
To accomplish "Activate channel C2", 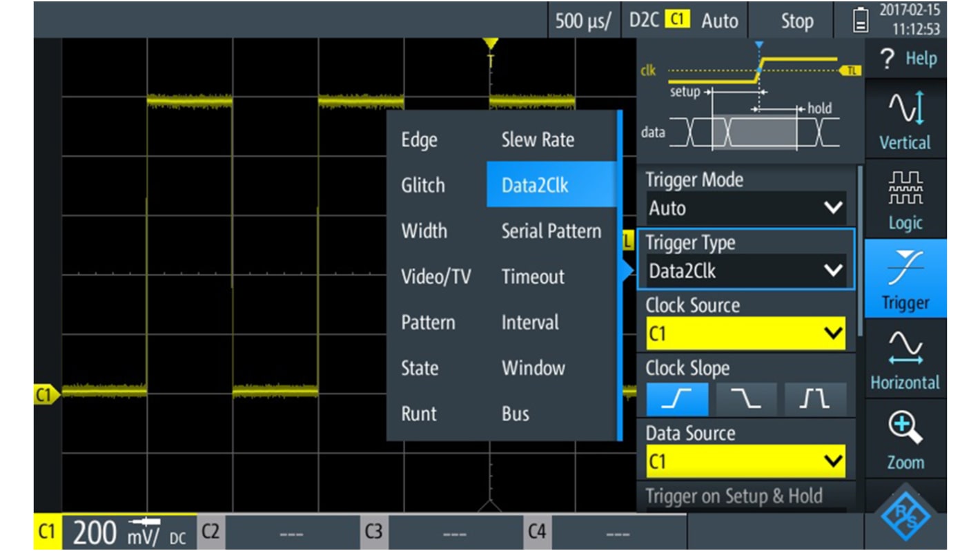I will coord(279,532).
